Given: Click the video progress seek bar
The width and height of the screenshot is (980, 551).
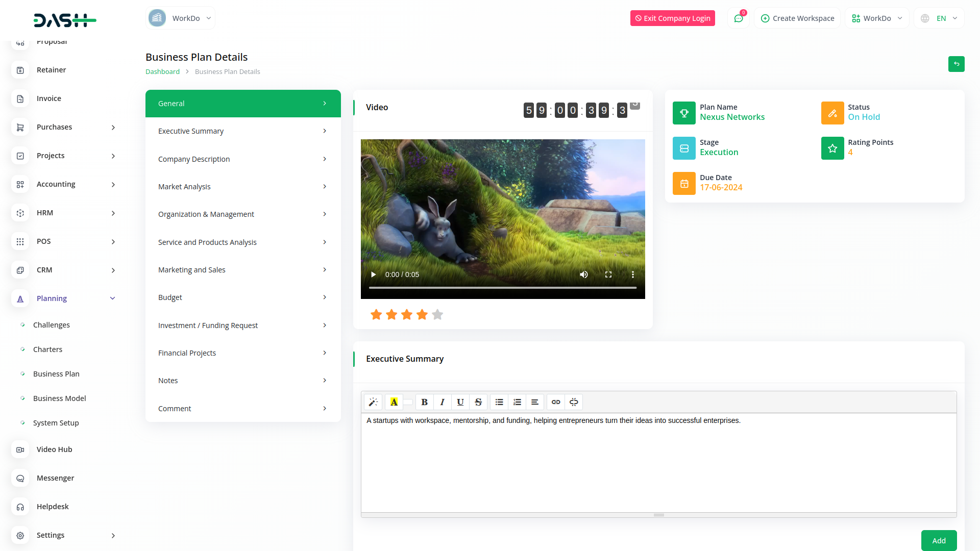Looking at the screenshot, I should coord(503,288).
